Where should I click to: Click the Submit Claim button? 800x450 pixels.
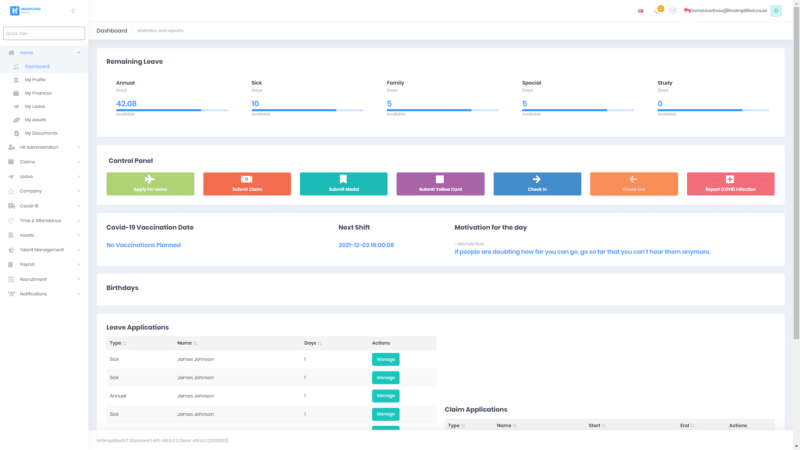(247, 184)
